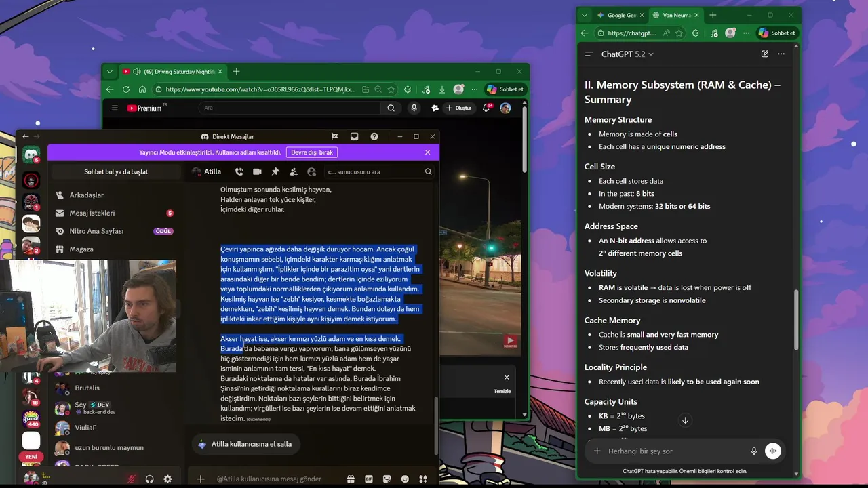Open Discord inbox icon in title bar
The width and height of the screenshot is (868, 488).
[x=354, y=136]
